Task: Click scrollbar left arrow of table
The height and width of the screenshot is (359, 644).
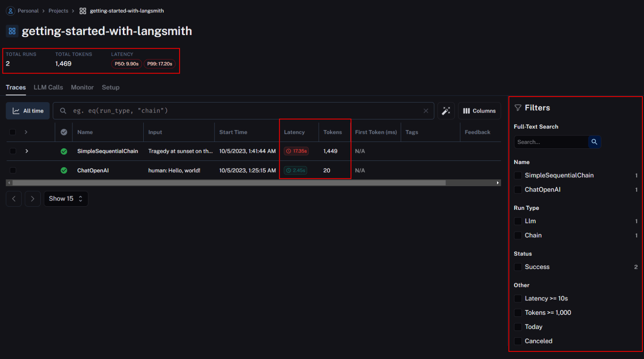Action: (9, 183)
